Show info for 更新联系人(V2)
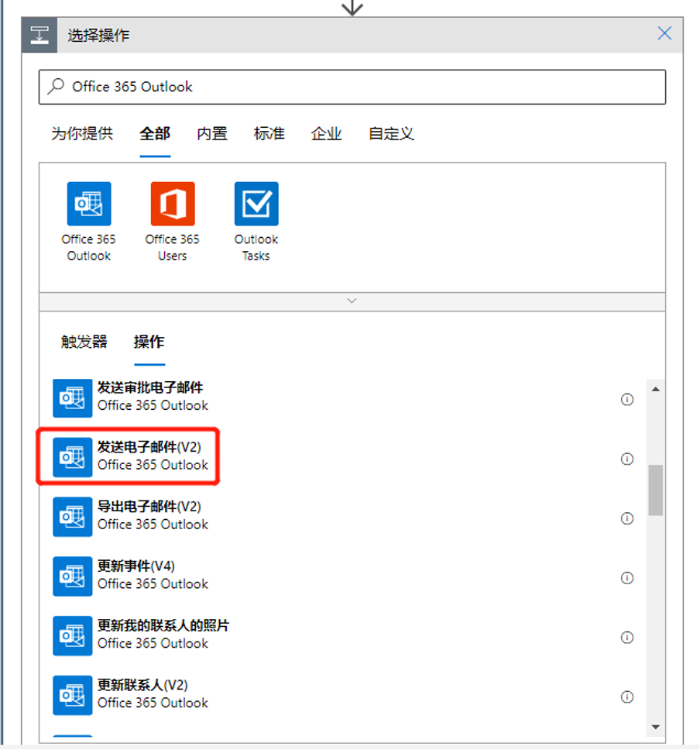 coord(627,697)
